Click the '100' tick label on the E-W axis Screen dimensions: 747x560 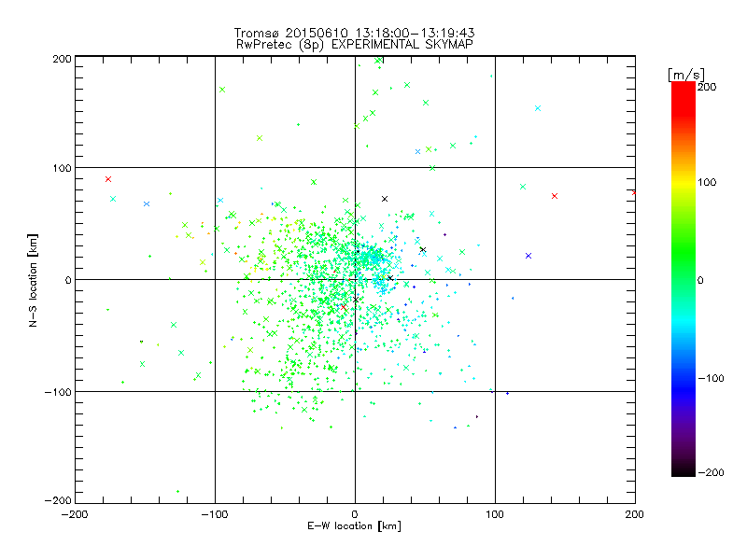click(x=495, y=514)
